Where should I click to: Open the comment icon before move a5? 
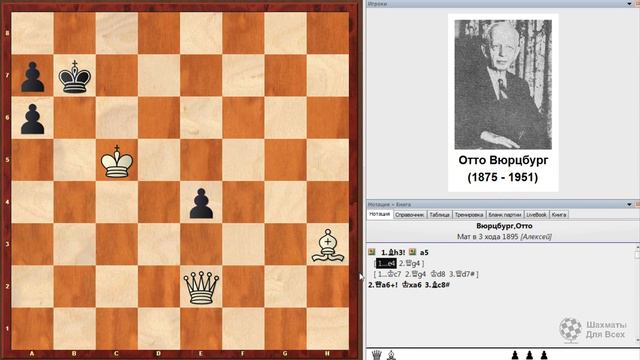coord(412,252)
